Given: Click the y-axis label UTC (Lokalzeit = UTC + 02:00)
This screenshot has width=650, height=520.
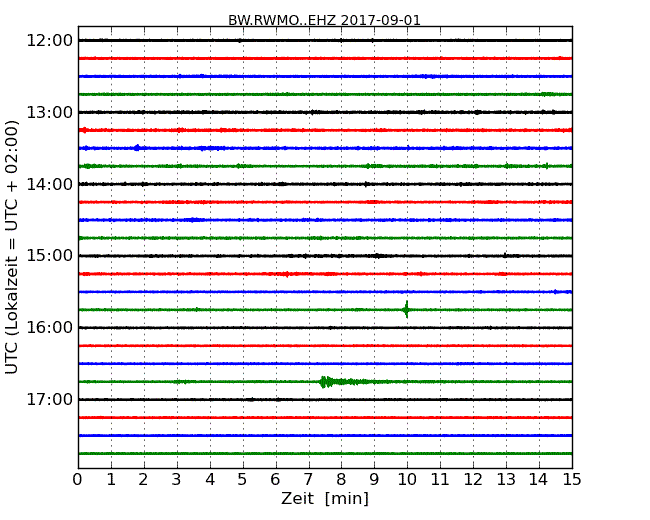Looking at the screenshot, I should (x=12, y=247).
